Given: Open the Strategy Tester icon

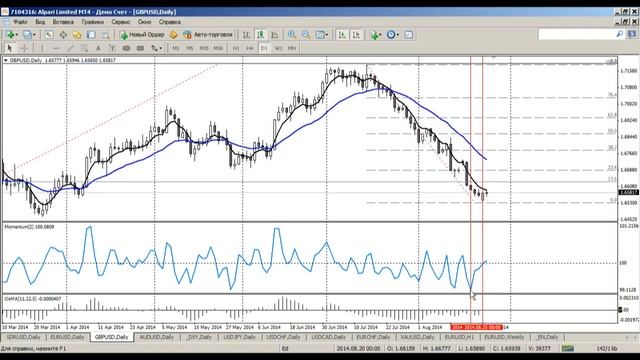Looking at the screenshot, I should pyautogui.click(x=105, y=35).
